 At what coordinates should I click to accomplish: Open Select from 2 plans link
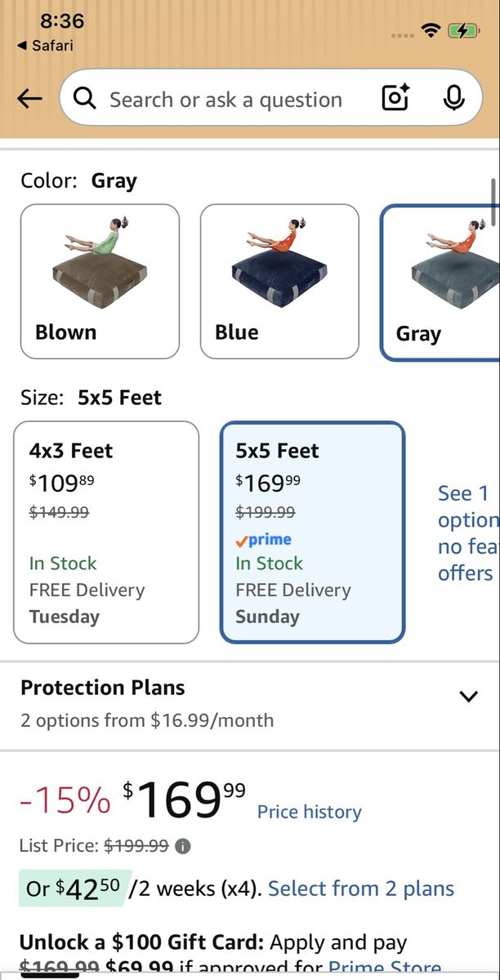coord(361,889)
